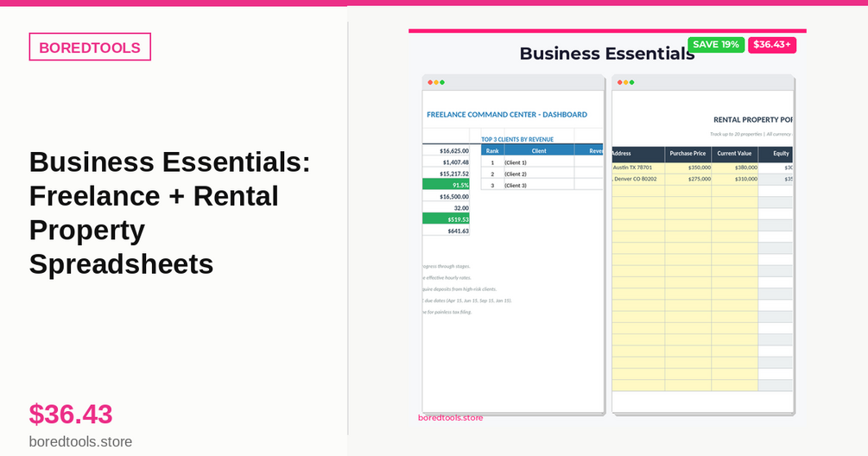Click red close dot in rental window

(620, 82)
